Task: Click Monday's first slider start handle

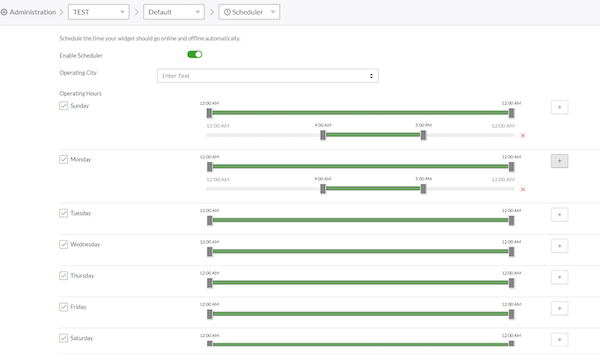Action: click(210, 166)
